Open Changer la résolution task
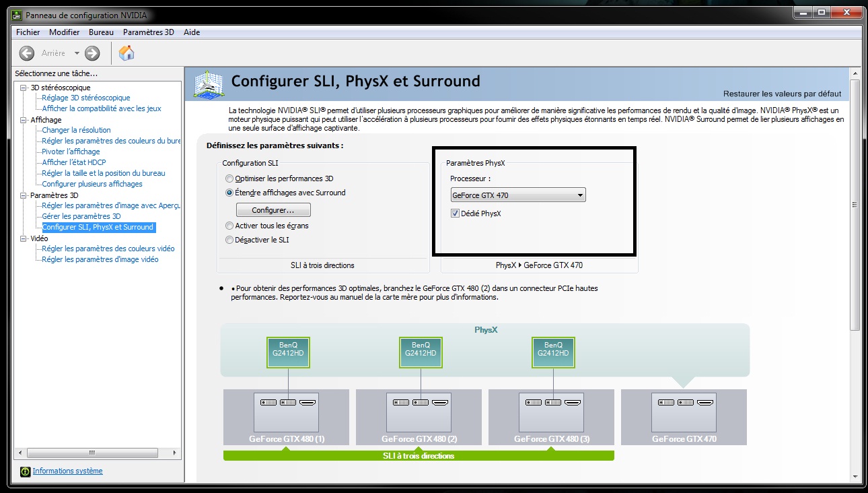Viewport: 868px width, 493px height. point(76,130)
